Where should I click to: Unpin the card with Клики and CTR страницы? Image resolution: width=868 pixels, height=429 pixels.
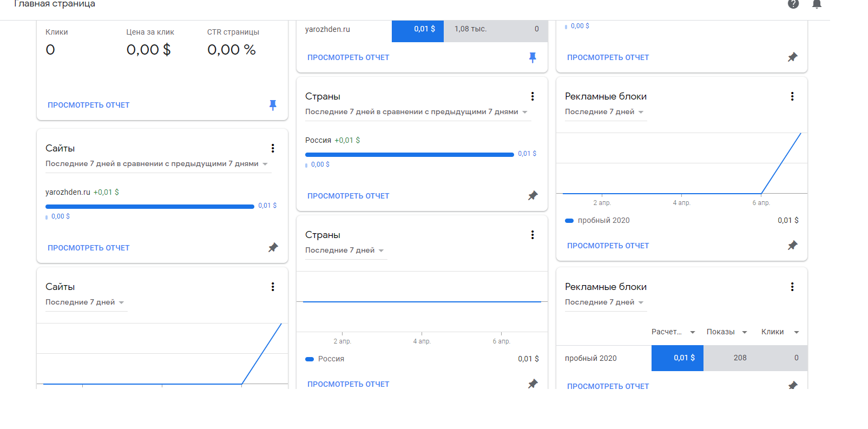pyautogui.click(x=273, y=105)
